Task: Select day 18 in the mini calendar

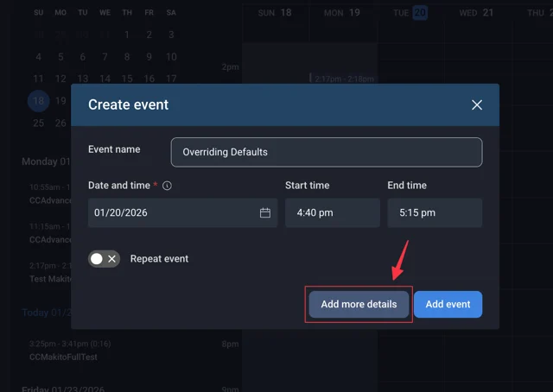Action: 38,101
